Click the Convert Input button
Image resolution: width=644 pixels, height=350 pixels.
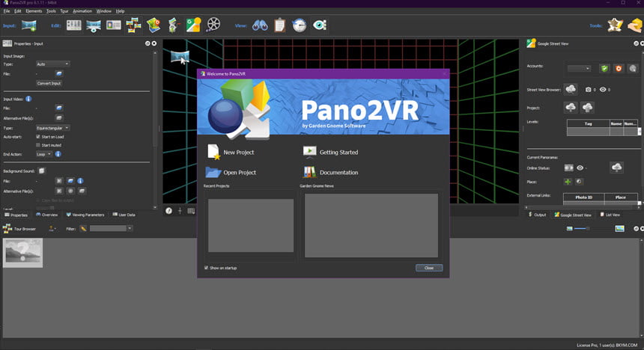tap(49, 83)
